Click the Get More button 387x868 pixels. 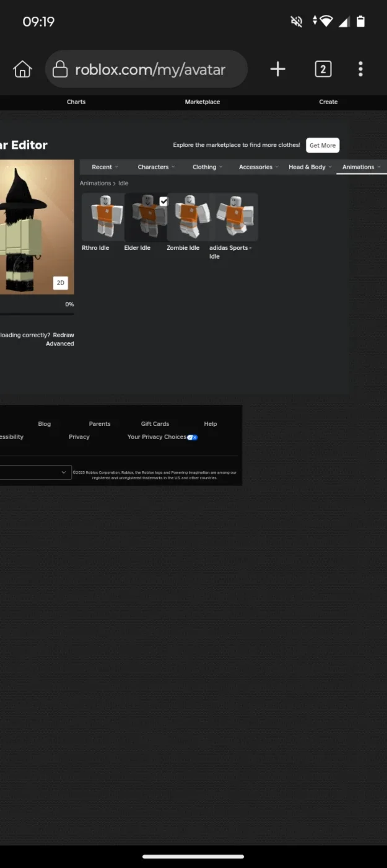(x=323, y=146)
